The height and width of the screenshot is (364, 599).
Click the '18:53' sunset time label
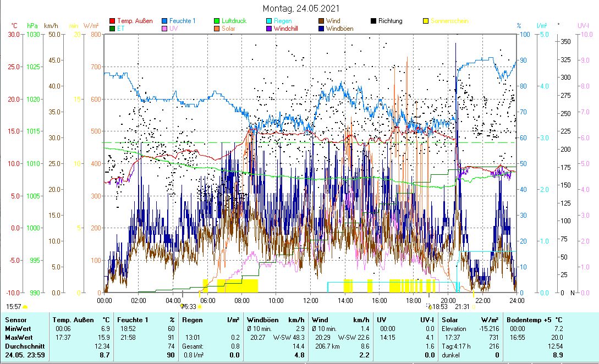[440, 307]
